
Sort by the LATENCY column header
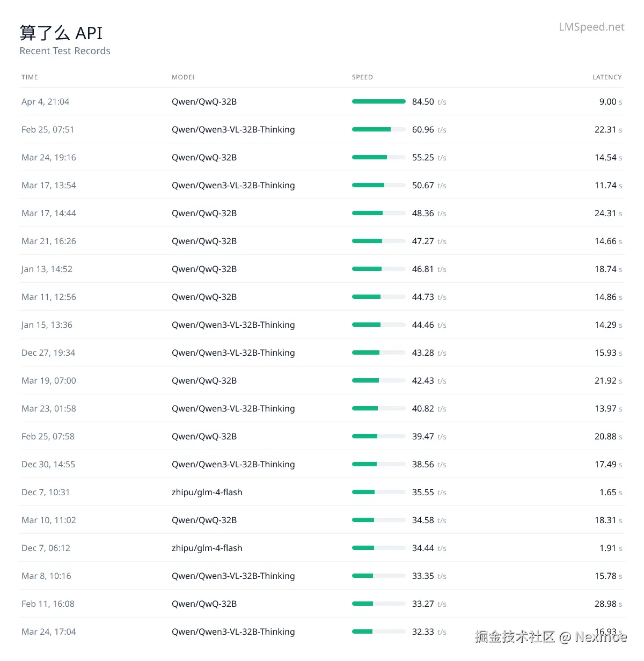(607, 77)
